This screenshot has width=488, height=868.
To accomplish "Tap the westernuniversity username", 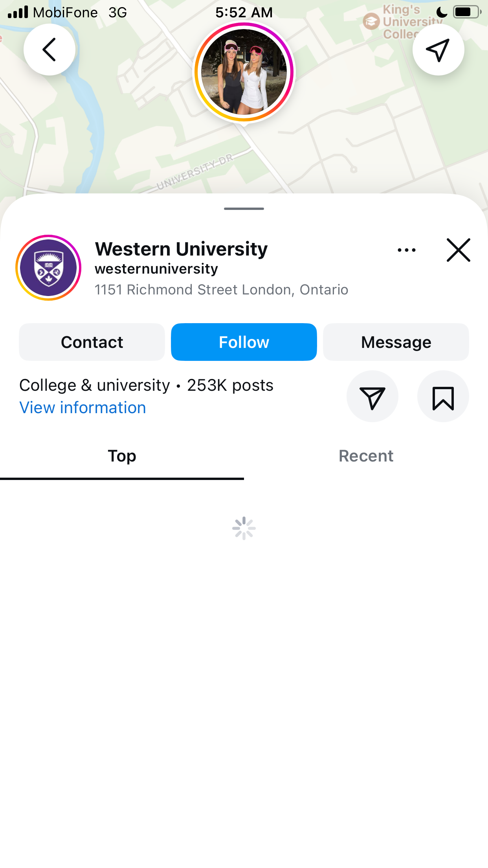I will click(x=156, y=269).
